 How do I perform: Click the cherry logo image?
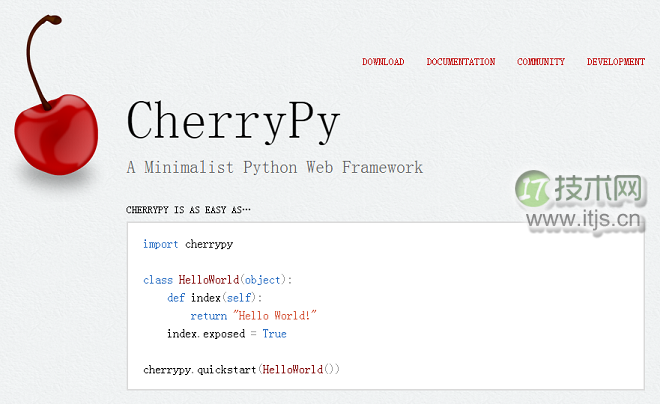pyautogui.click(x=56, y=96)
